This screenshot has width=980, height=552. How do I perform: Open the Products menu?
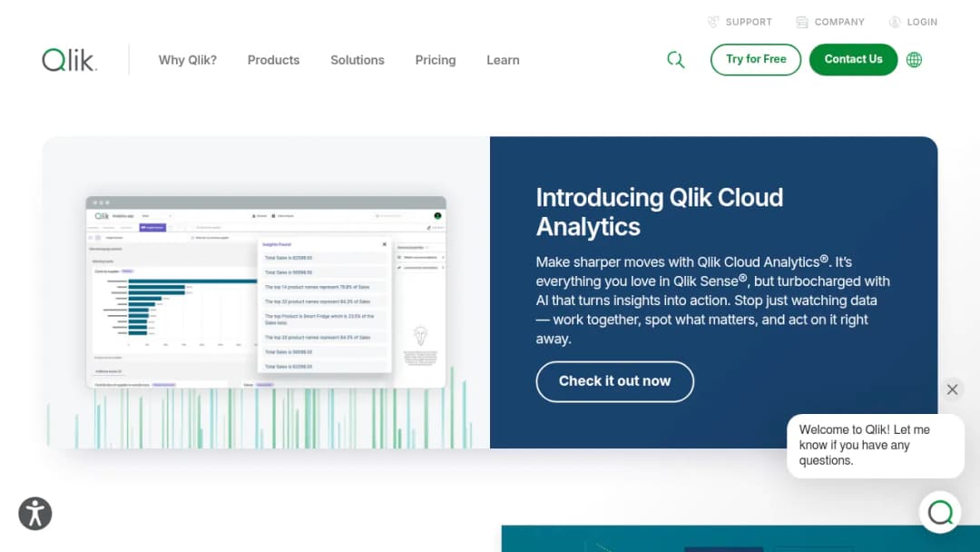273,60
